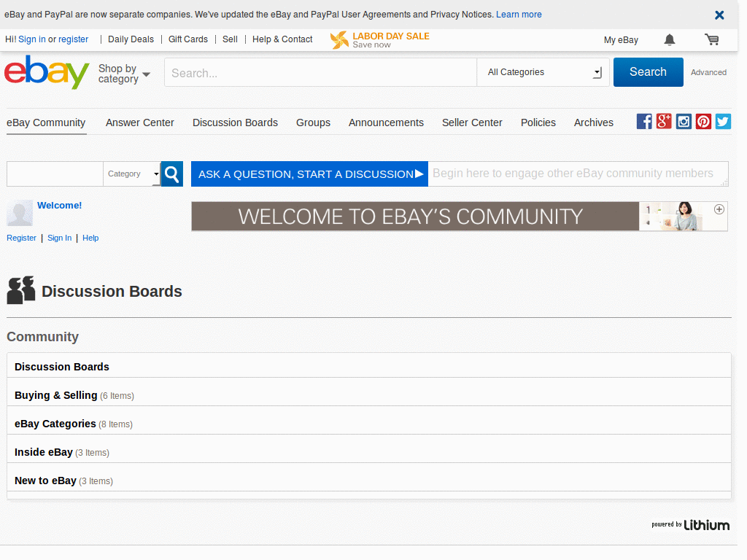Go to Answer Center tab
747x560 pixels.
click(139, 122)
